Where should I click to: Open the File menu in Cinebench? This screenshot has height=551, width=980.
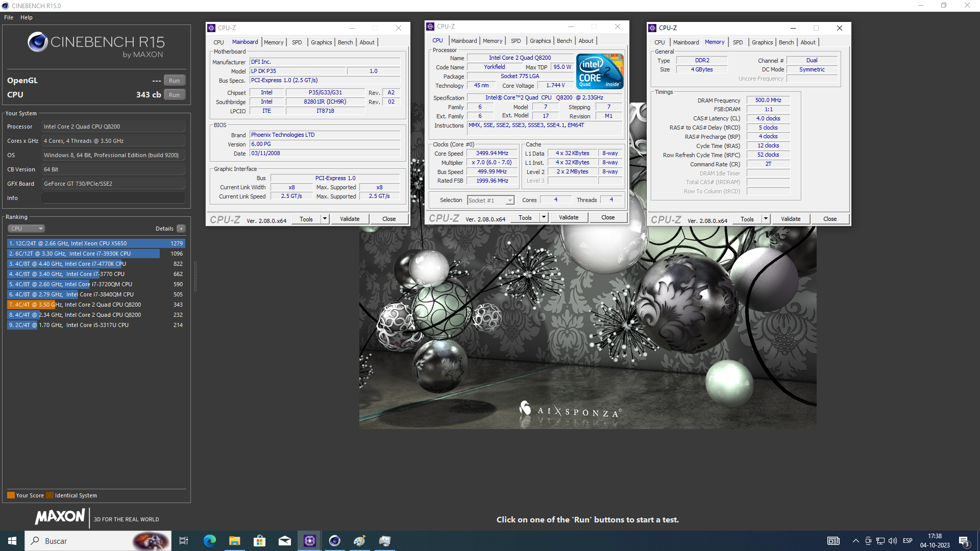(x=9, y=17)
